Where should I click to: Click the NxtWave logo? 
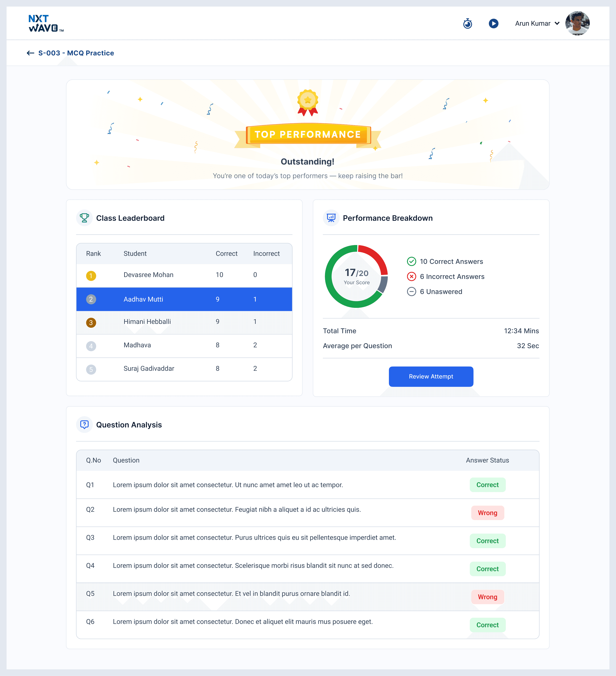(46, 23)
